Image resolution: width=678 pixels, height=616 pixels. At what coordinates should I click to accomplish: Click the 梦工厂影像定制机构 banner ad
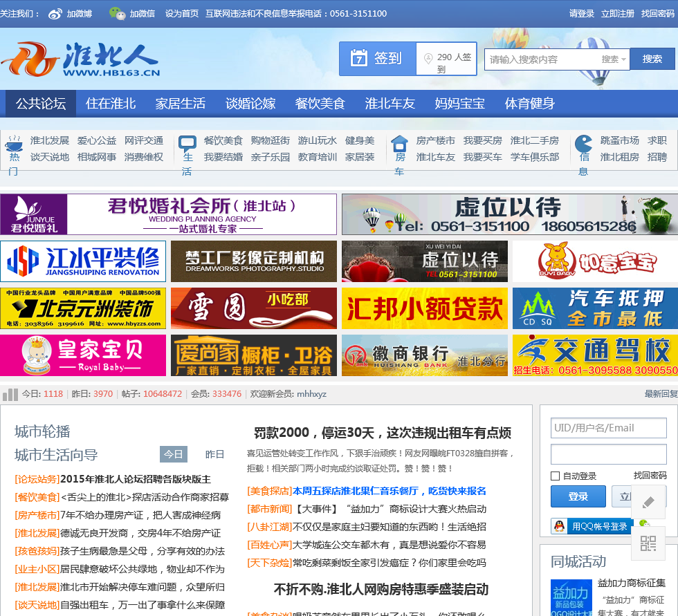(254, 261)
